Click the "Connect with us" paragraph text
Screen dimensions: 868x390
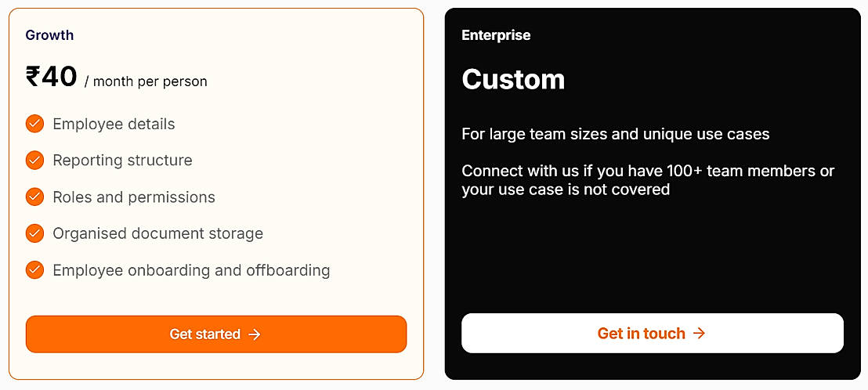tap(648, 180)
